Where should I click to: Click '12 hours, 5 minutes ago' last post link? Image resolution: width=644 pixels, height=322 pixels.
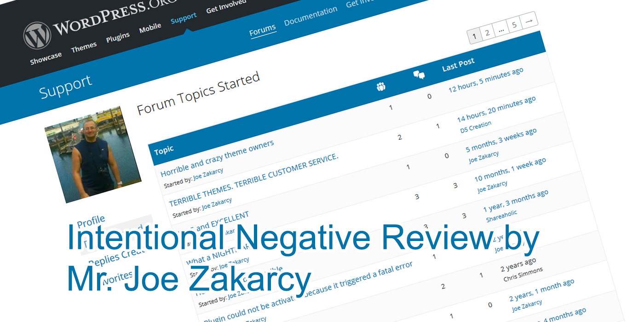coord(486,80)
